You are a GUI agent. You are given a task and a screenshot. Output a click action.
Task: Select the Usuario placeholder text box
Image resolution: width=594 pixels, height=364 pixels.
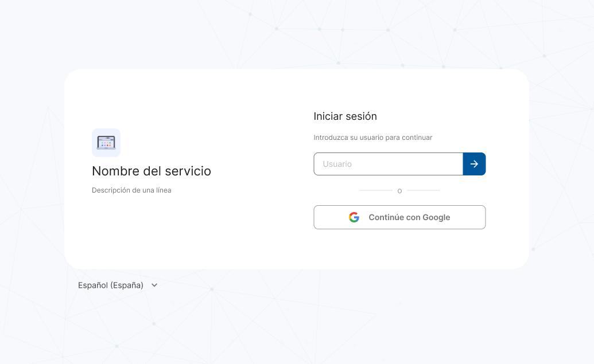point(388,164)
